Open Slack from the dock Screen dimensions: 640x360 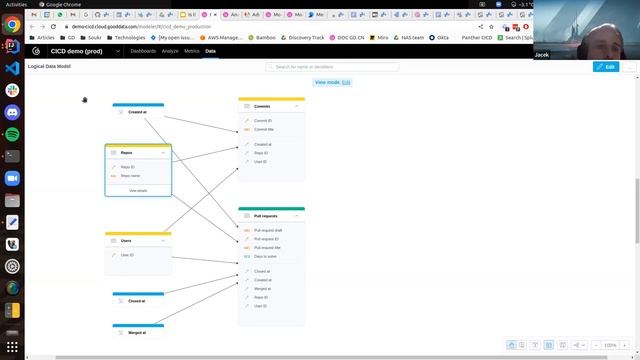coord(12,90)
